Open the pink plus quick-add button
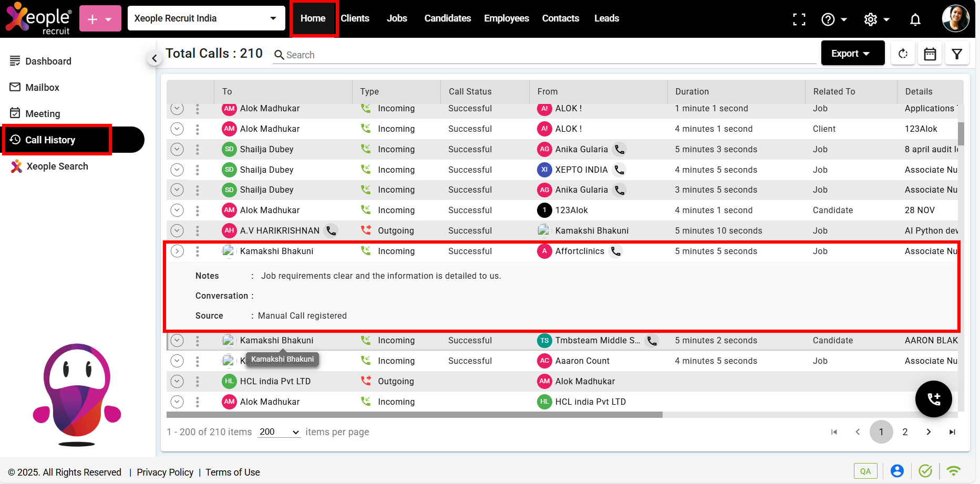The width and height of the screenshot is (980, 484). [100, 19]
